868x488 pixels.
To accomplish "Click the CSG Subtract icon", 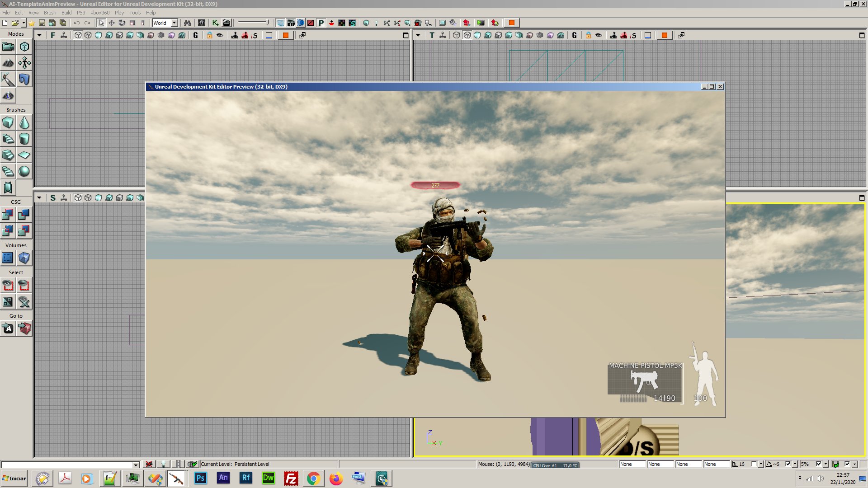I will 24,214.
